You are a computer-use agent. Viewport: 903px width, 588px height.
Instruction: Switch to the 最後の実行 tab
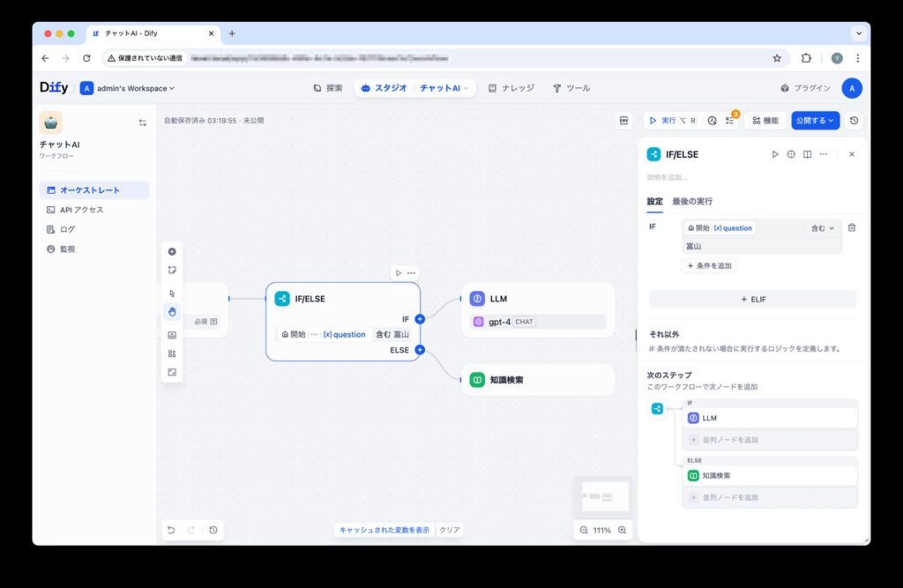pyautogui.click(x=690, y=202)
